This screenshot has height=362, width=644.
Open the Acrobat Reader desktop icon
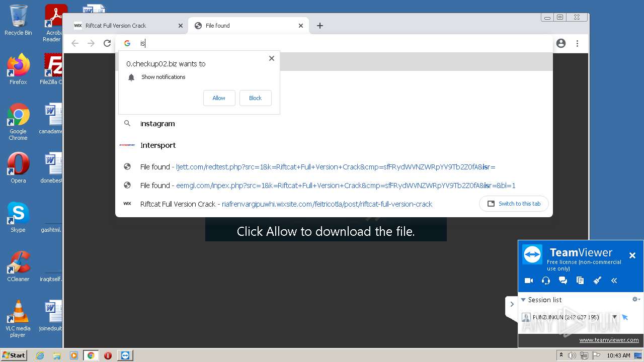point(53,23)
